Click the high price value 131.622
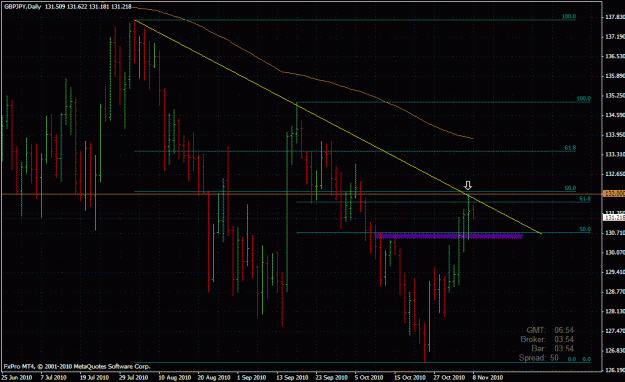The width and height of the screenshot is (625, 382). (77, 7)
